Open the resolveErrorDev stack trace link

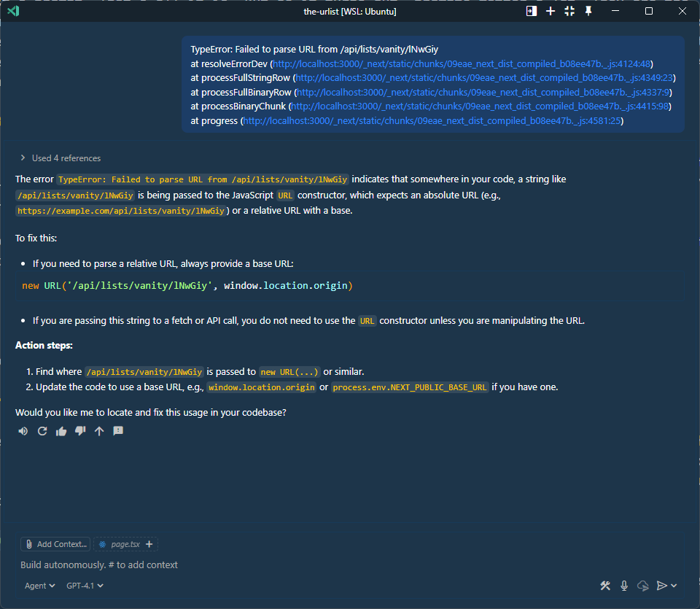click(x=462, y=64)
